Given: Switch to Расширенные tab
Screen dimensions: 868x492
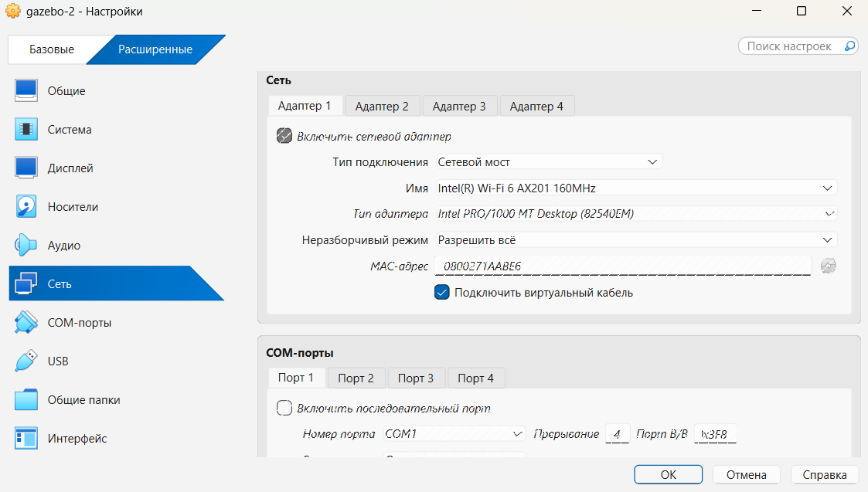Looking at the screenshot, I should point(155,49).
